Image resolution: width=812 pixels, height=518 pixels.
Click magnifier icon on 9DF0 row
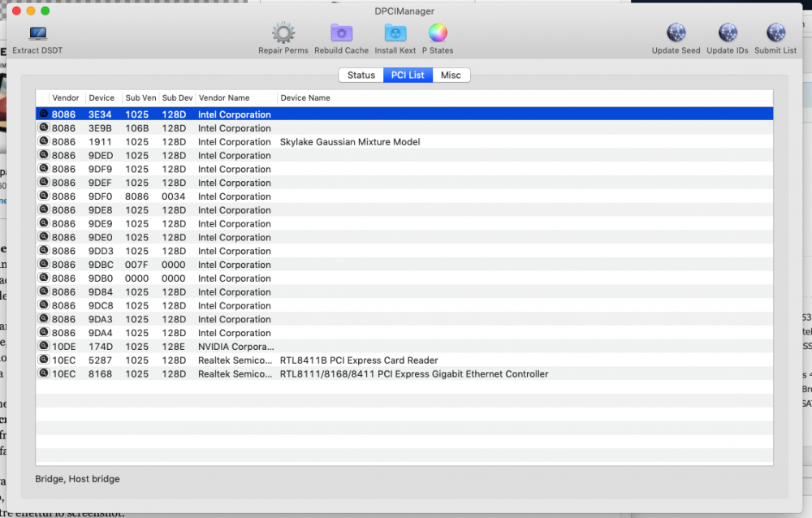pyautogui.click(x=44, y=196)
